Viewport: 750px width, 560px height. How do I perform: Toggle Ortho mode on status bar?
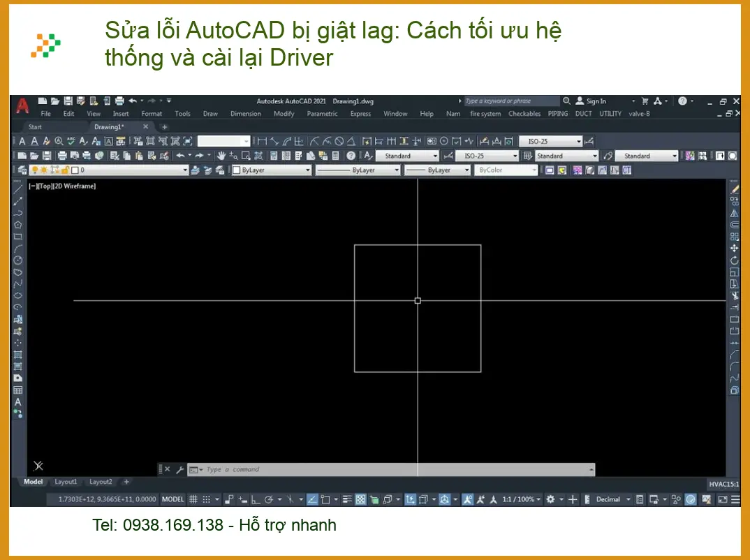click(x=256, y=499)
